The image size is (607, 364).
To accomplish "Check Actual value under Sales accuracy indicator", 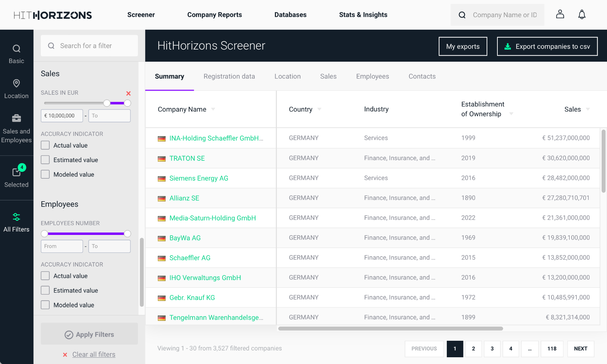I will click(x=45, y=145).
